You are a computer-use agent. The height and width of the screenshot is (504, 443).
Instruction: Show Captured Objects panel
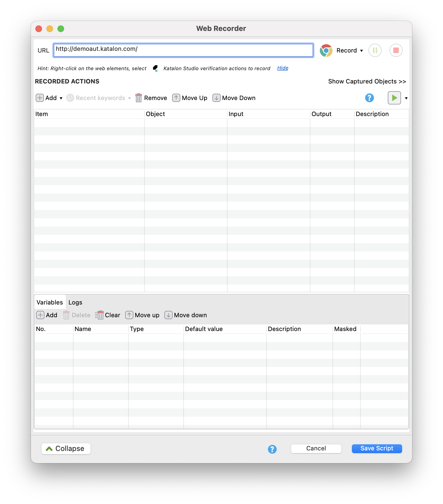pyautogui.click(x=367, y=82)
